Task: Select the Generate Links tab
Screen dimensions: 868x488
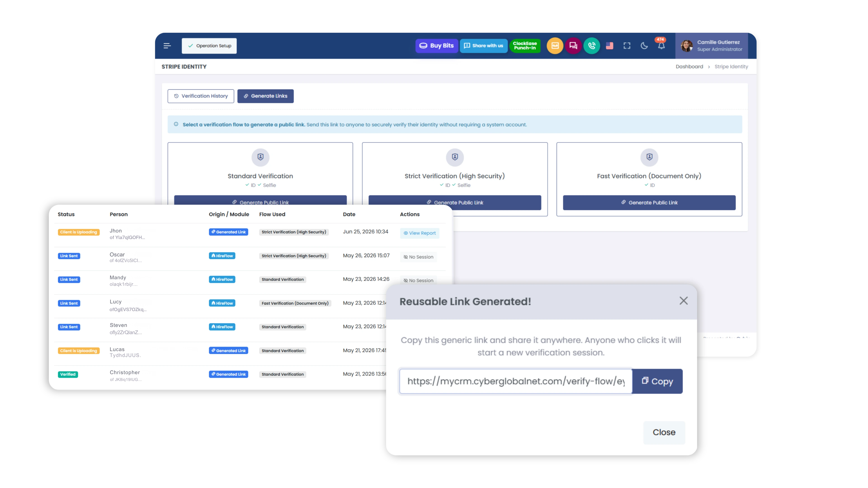Action: click(x=266, y=96)
